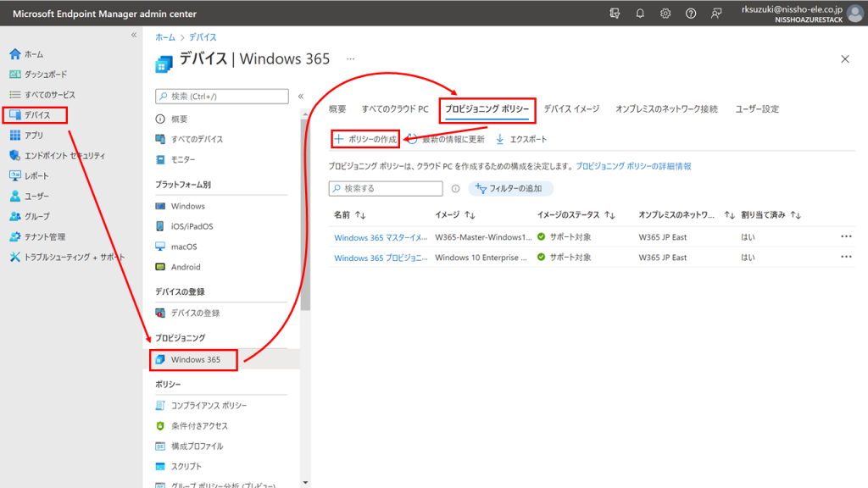Select すべてのデバイス in the device menu
Image resolution: width=868 pixels, height=488 pixels.
click(x=189, y=139)
